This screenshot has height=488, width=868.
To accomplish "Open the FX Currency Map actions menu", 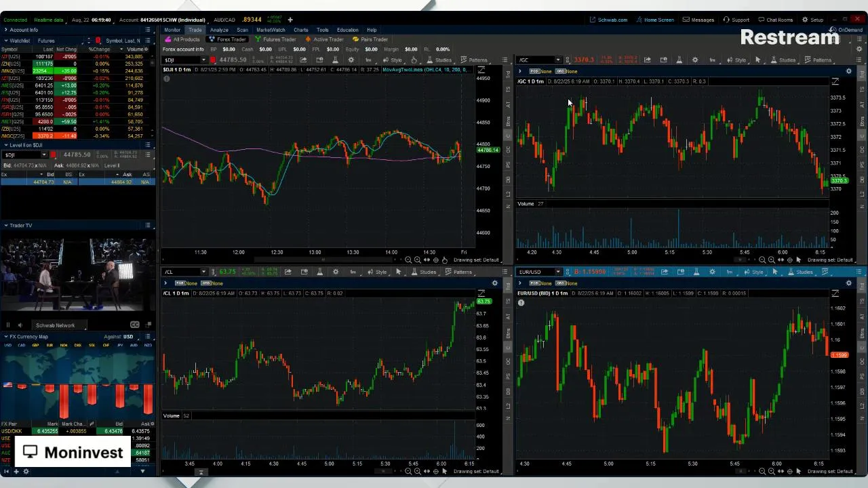I will coord(148,337).
